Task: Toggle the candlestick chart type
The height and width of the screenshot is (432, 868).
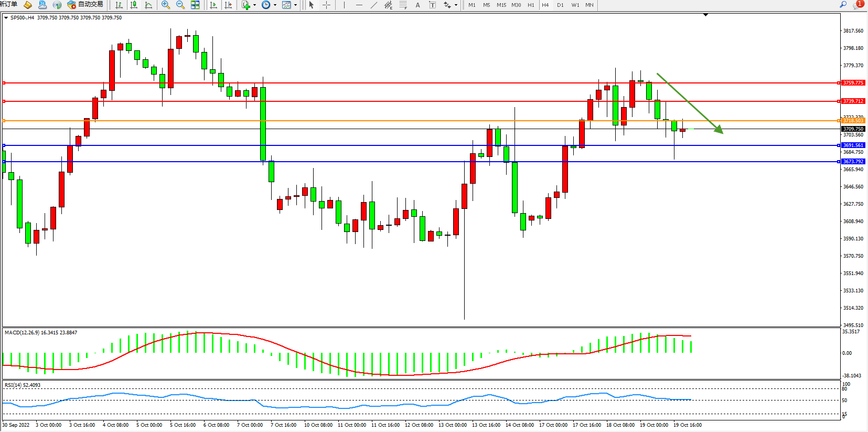Action: click(134, 5)
